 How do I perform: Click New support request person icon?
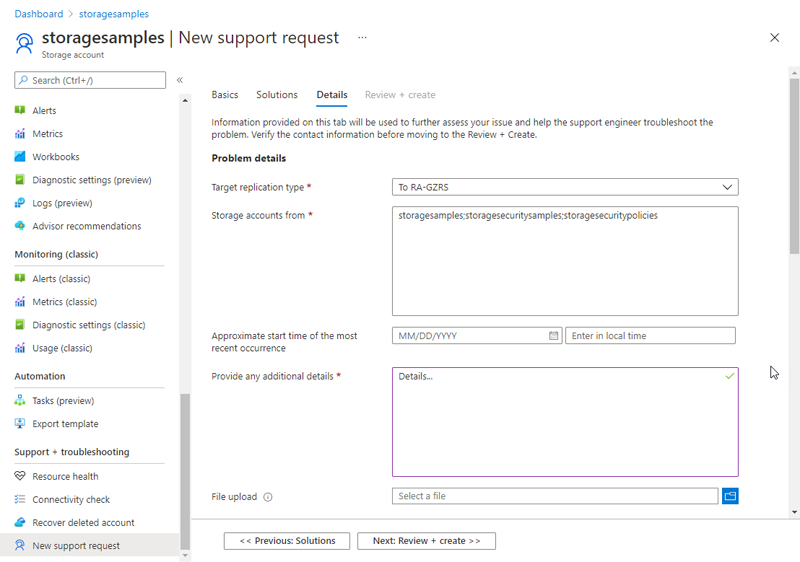(x=20, y=545)
